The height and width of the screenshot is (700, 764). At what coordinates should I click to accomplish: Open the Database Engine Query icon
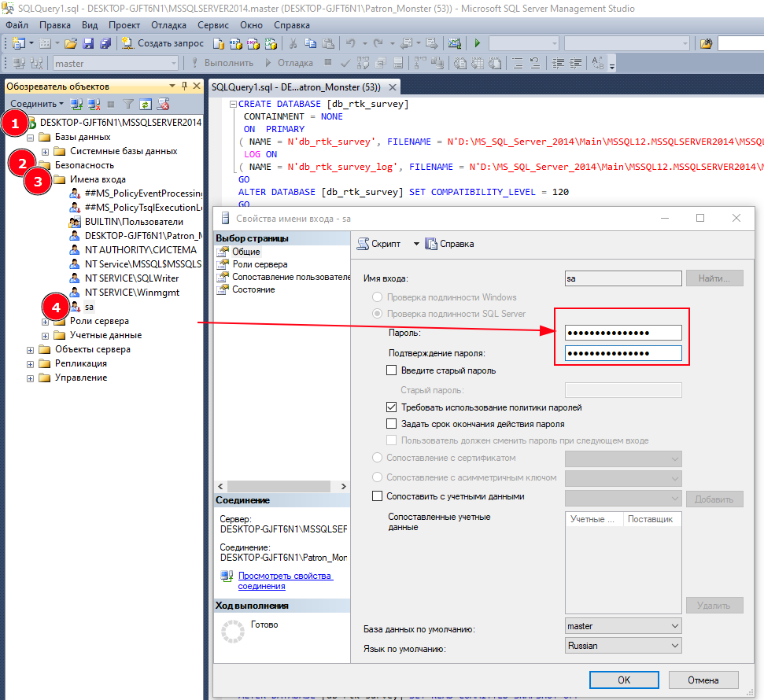point(218,43)
